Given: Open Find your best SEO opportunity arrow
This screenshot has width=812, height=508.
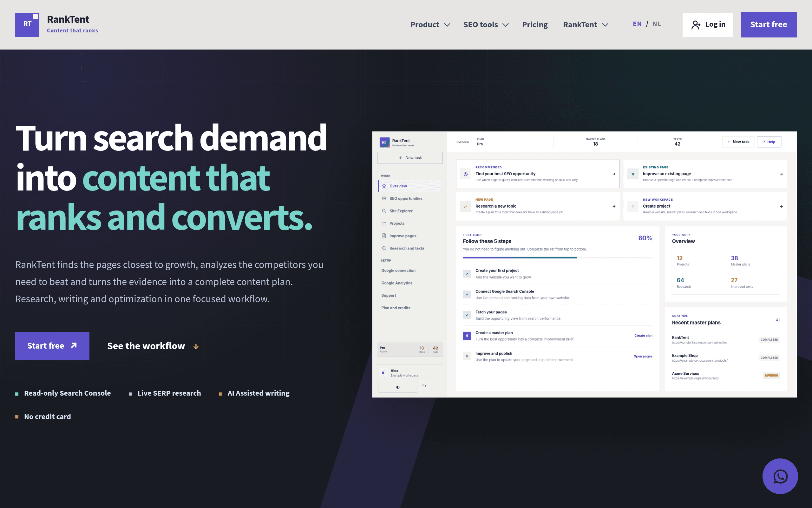Looking at the screenshot, I should 614,174.
